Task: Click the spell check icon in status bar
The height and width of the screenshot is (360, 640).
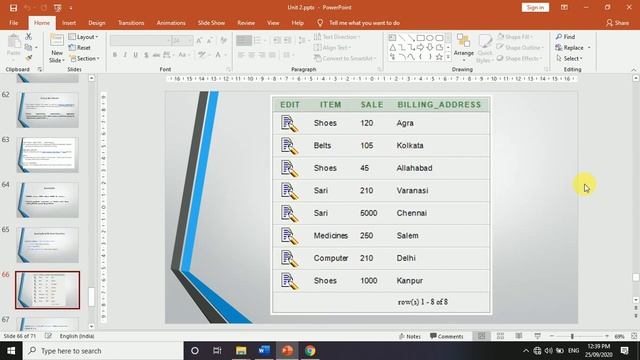Action: (x=48, y=336)
